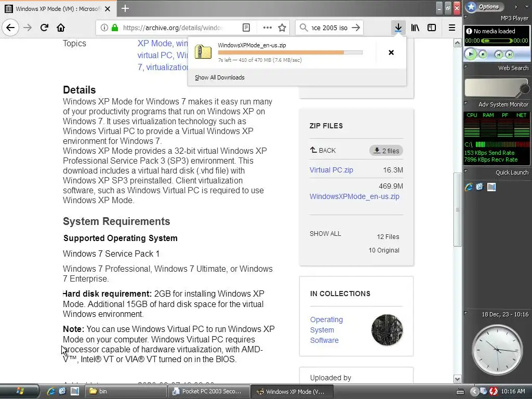Click the zip file icon in downloads
Viewport: 532px width, 399px height.
pos(203,52)
